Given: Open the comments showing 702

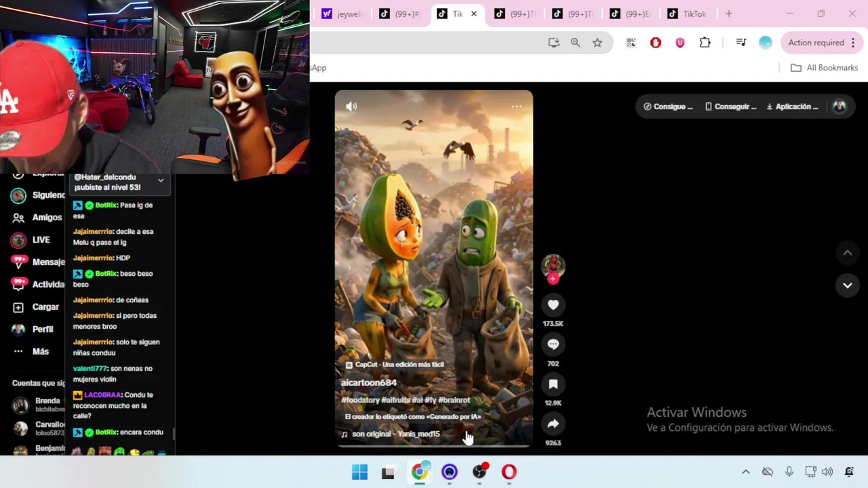Looking at the screenshot, I should coord(553,344).
